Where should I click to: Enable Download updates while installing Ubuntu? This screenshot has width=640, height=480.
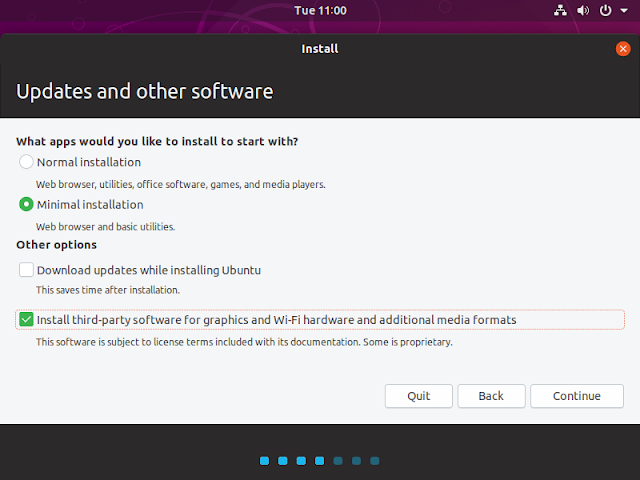point(26,270)
